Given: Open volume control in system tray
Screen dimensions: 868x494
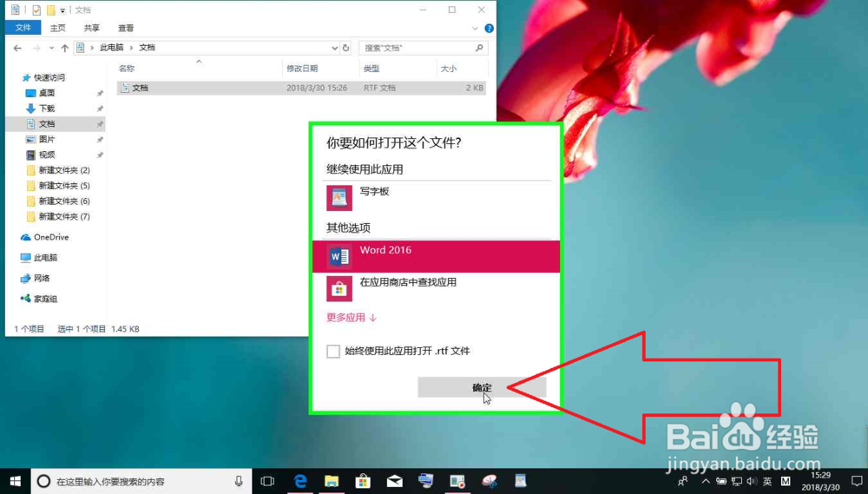Looking at the screenshot, I should click(751, 481).
